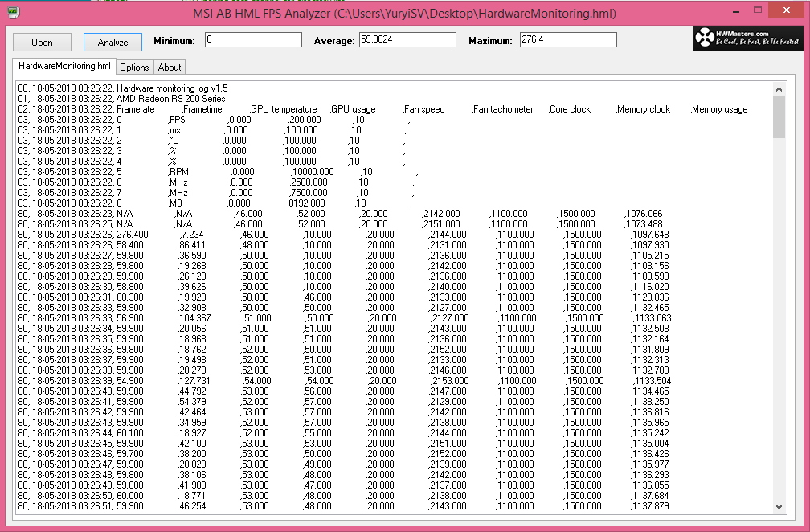
Task: Maximize the FPS Analyzer window
Action: point(758,10)
